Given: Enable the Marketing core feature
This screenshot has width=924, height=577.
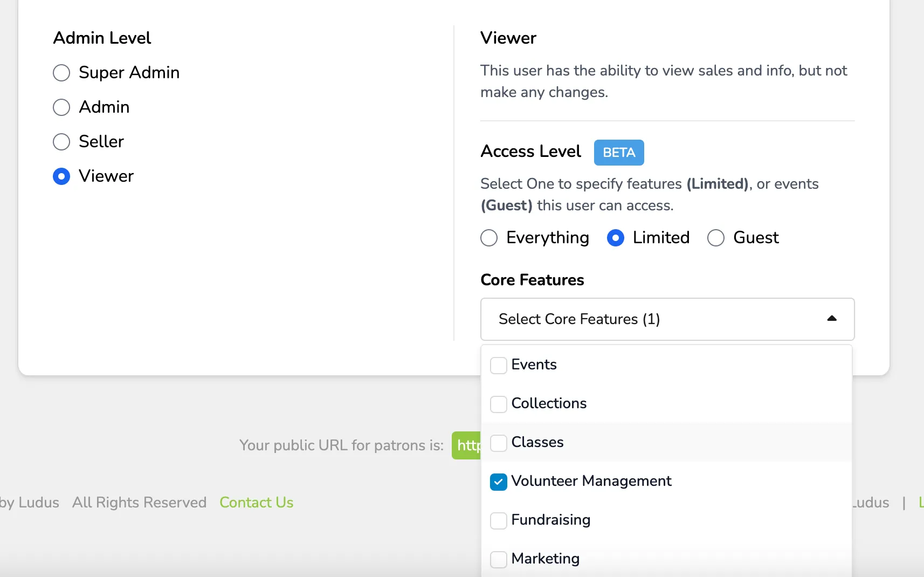Looking at the screenshot, I should click(499, 559).
